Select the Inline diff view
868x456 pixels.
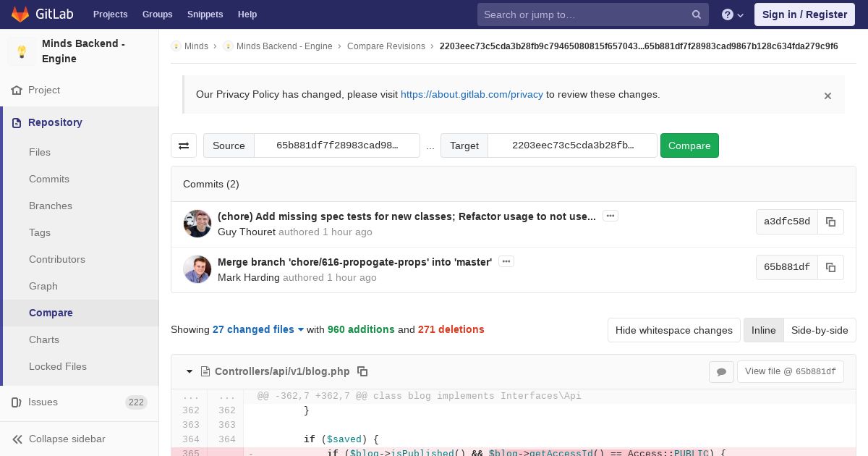tap(763, 330)
